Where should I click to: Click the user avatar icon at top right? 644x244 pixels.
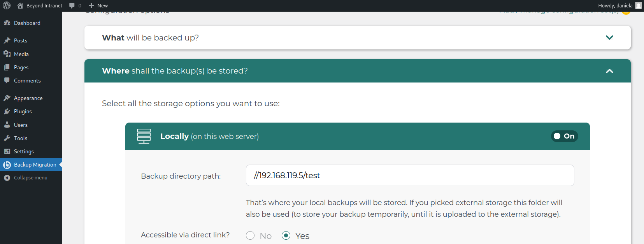coord(638,5)
